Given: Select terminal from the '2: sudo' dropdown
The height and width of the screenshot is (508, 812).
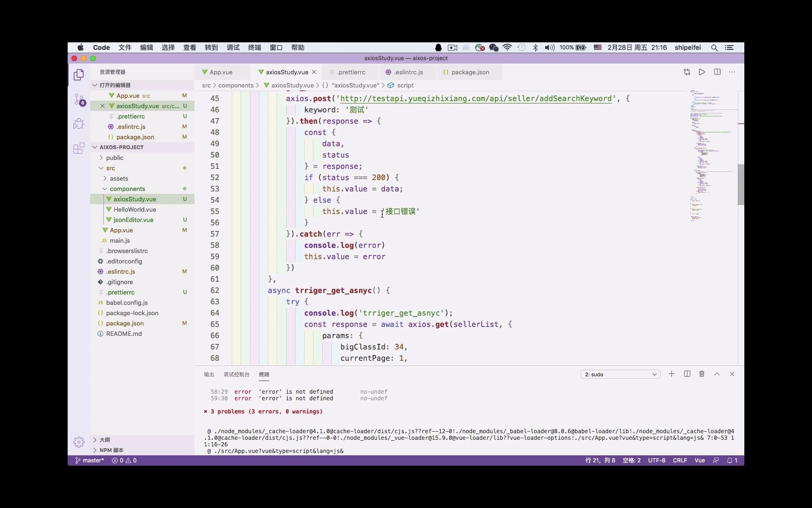Looking at the screenshot, I should (620, 374).
